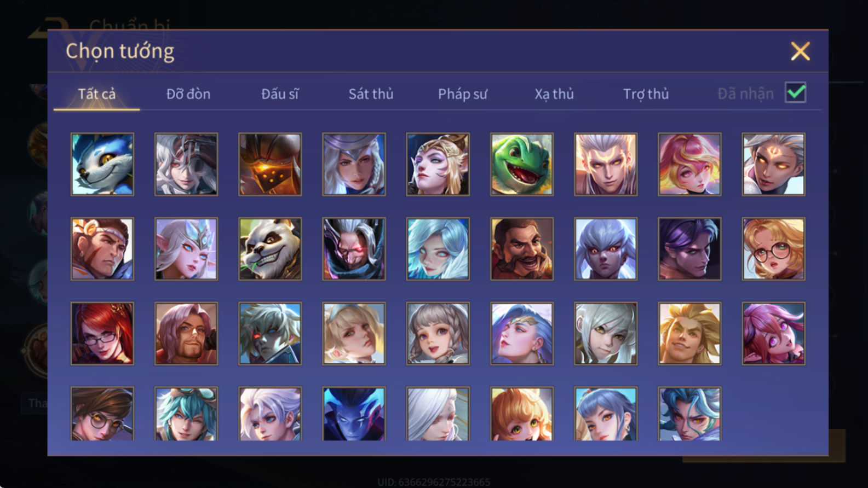Choose the green chameleon hero portrait
Image resolution: width=868 pixels, height=488 pixels.
[522, 164]
